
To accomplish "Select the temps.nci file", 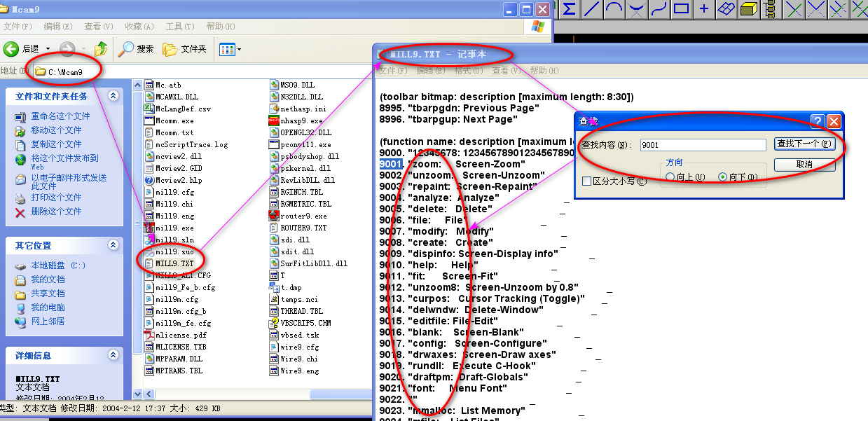I will point(294,299).
